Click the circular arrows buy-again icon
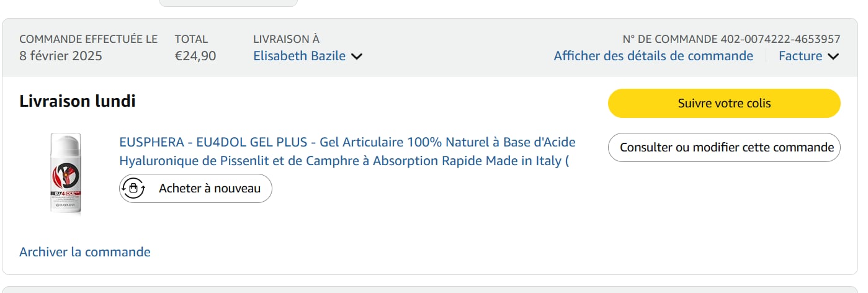 [x=133, y=188]
